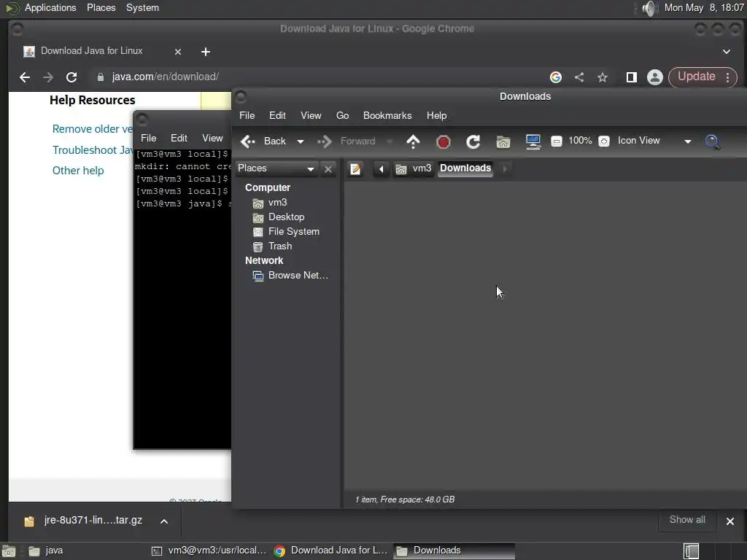
Task: Select Downloads path bar button
Action: coord(465,168)
